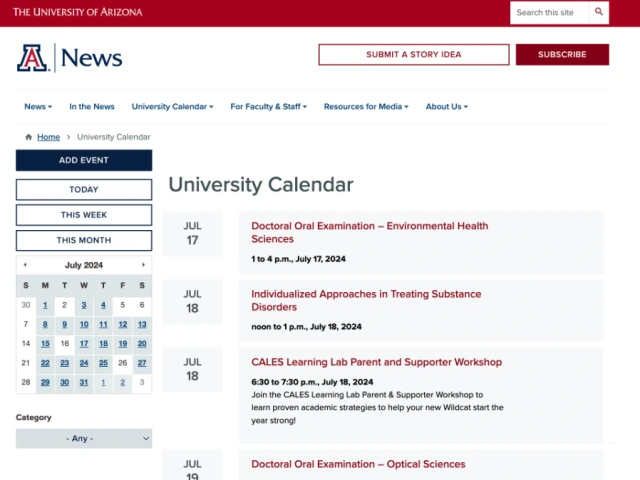Select July 30 in mini calendar
The height and width of the screenshot is (480, 640).
[64, 382]
